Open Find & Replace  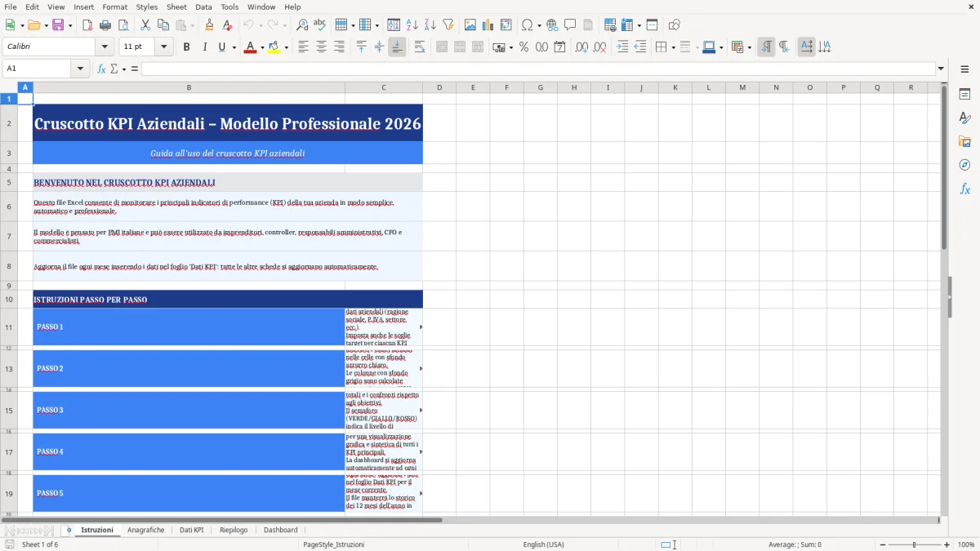point(302,25)
